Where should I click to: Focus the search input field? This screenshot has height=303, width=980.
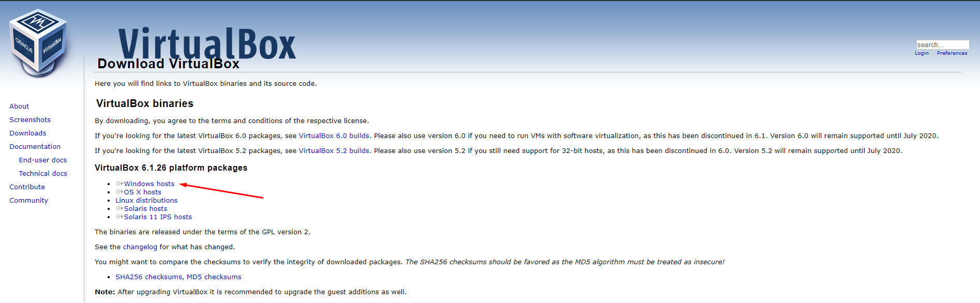point(942,44)
